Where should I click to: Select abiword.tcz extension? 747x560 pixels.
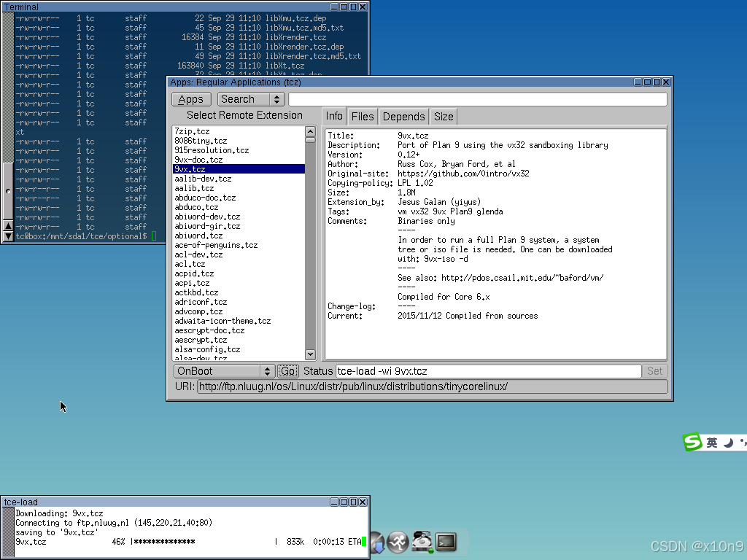point(239,236)
